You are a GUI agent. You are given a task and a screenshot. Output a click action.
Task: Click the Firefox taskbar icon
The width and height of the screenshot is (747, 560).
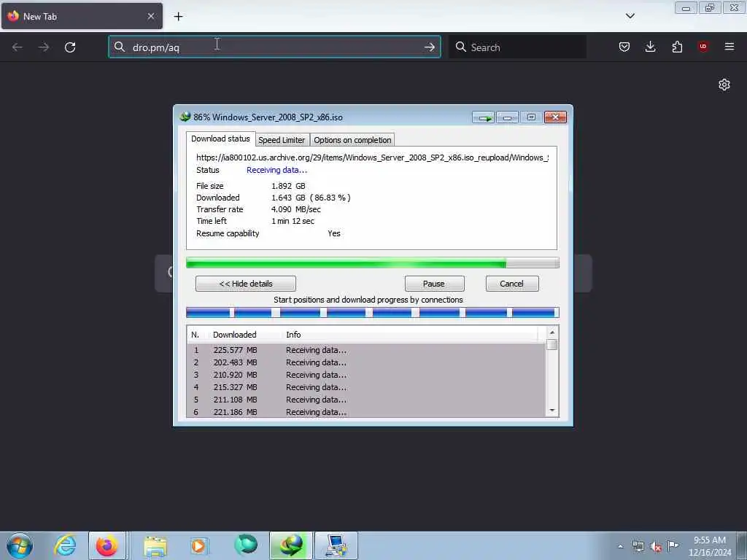pos(107,545)
